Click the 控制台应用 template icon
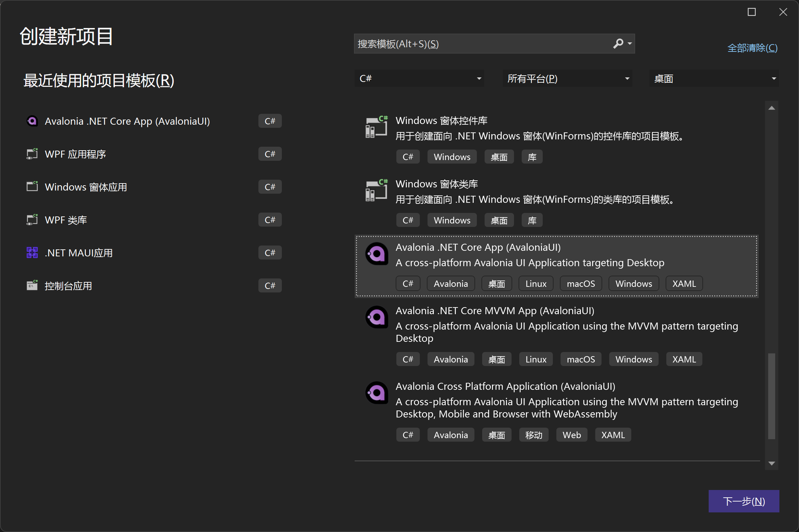This screenshot has width=799, height=532. click(x=32, y=285)
